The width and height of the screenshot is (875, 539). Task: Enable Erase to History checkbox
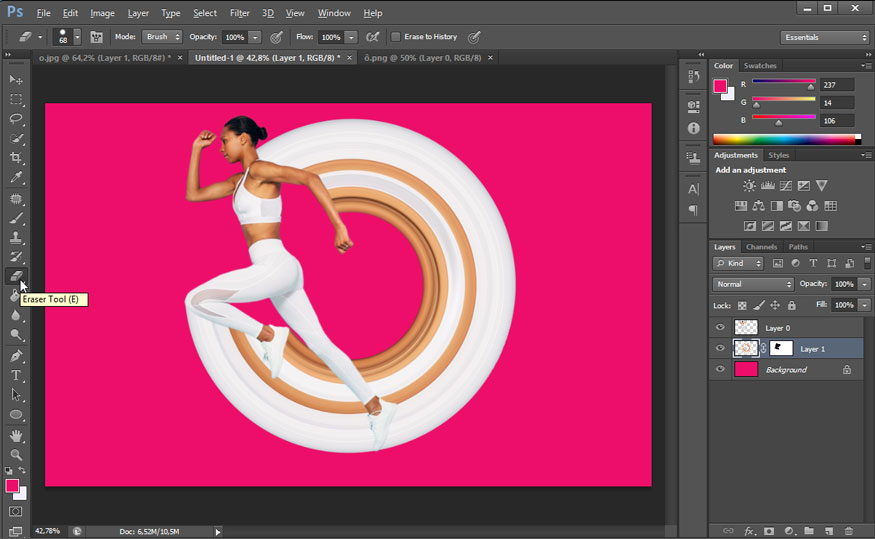396,37
